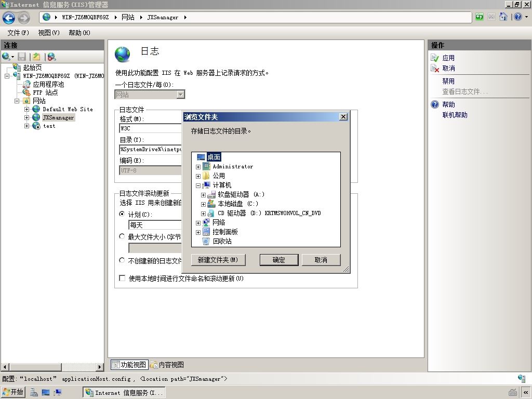Image resolution: width=532 pixels, height=399 pixels.
Task: Select the 网站 folder node
Action: point(39,101)
